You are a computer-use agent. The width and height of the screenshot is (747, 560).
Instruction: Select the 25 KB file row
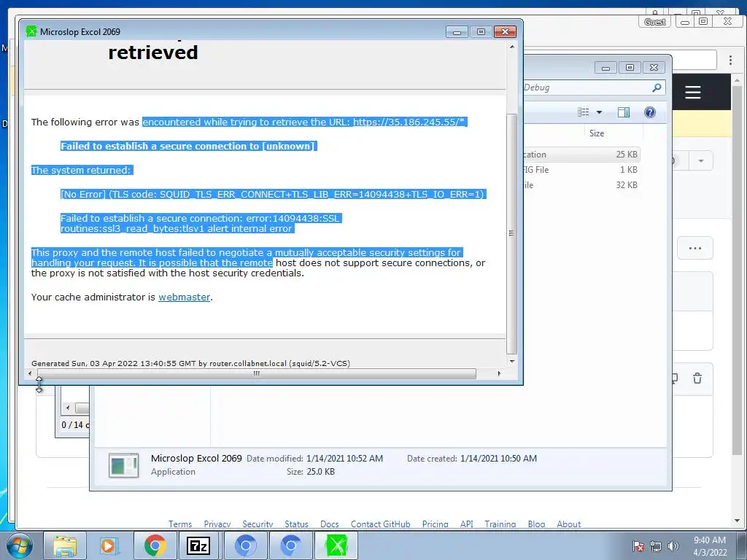581,155
